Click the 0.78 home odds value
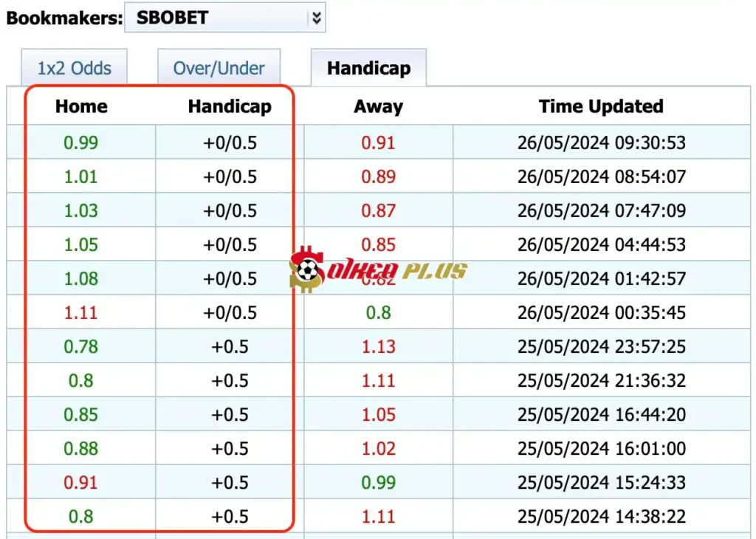 [81, 346]
